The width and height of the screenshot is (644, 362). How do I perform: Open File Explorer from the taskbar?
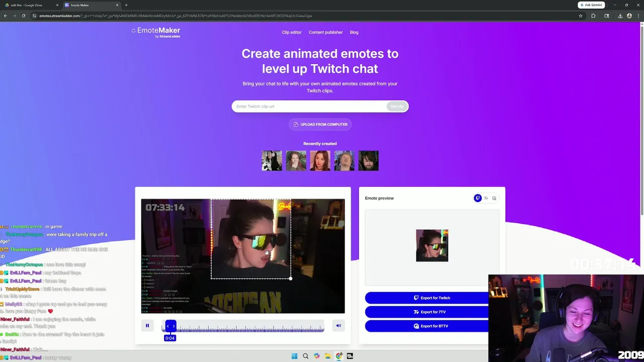(328, 356)
